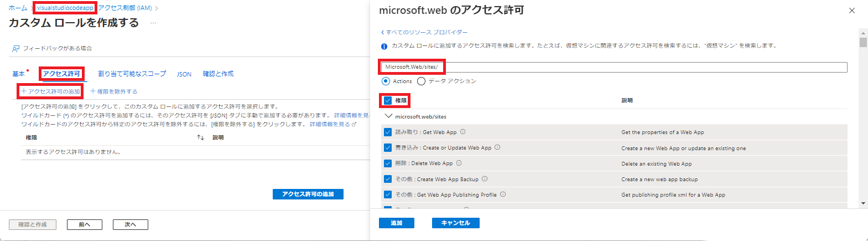868x241 pixels.
Task: Click plus icon of アクセス許可の追加
Action: coord(24,91)
